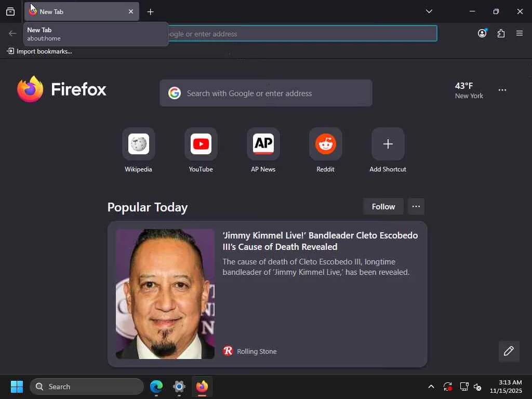Open the Jimmy Kimmel Live headline
The height and width of the screenshot is (399, 532).
click(320, 241)
